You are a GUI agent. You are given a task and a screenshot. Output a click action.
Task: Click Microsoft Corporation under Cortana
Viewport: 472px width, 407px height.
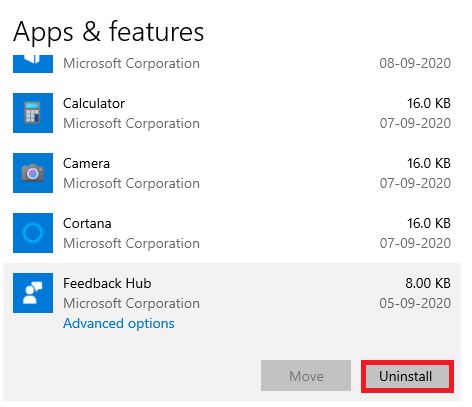pyautogui.click(x=131, y=243)
